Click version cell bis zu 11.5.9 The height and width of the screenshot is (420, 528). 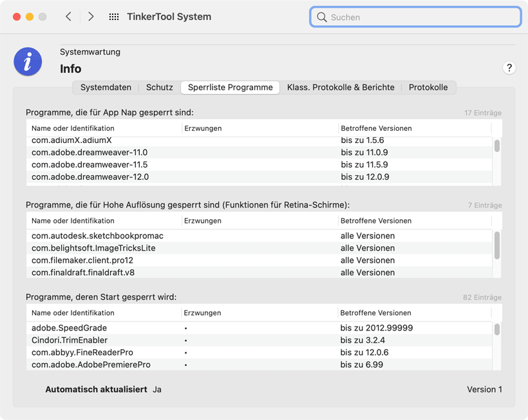pos(364,164)
